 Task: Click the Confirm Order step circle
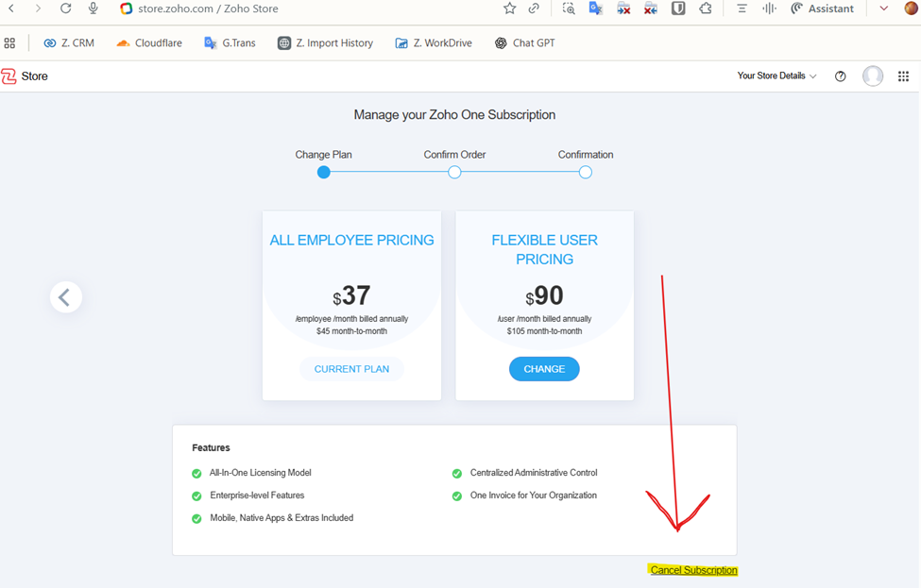click(x=454, y=173)
